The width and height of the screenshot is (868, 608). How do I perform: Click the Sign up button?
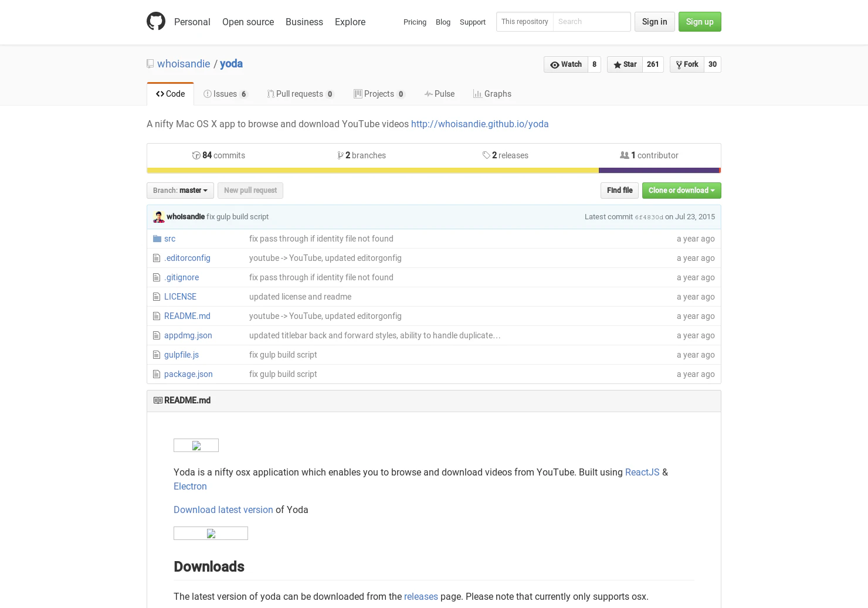point(700,22)
